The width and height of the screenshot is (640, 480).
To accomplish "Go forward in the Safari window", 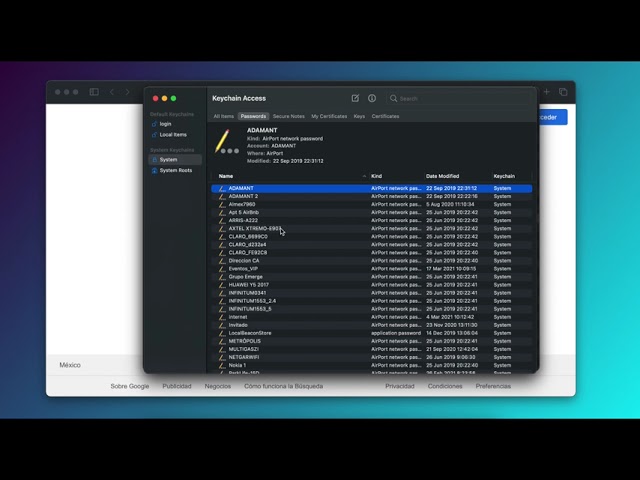I will coord(127,92).
